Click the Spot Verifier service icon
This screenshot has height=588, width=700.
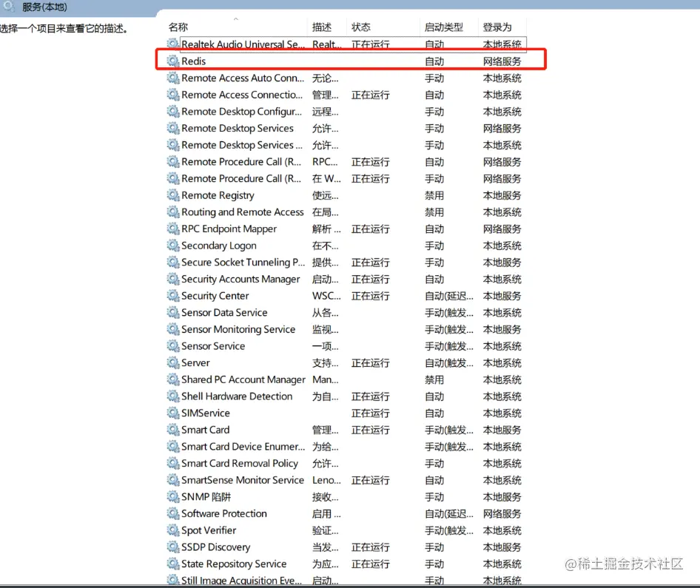point(172,530)
